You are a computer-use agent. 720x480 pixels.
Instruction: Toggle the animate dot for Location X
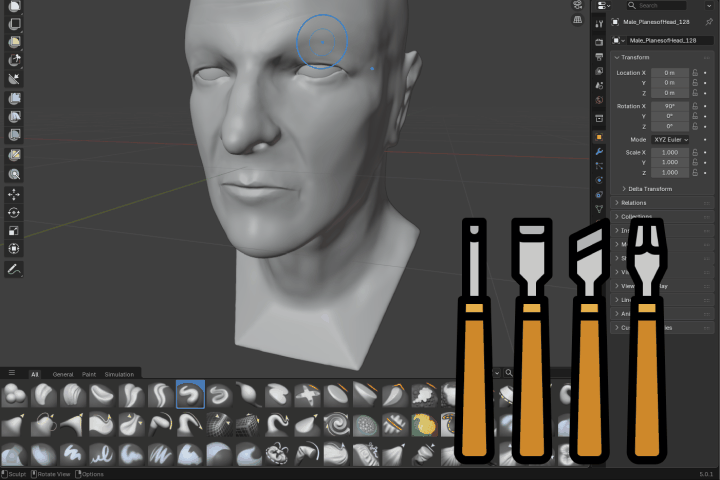click(705, 73)
